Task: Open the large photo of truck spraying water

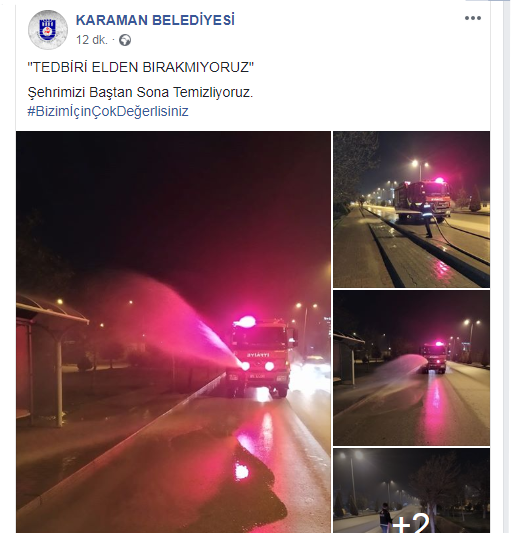Action: pyautogui.click(x=173, y=332)
